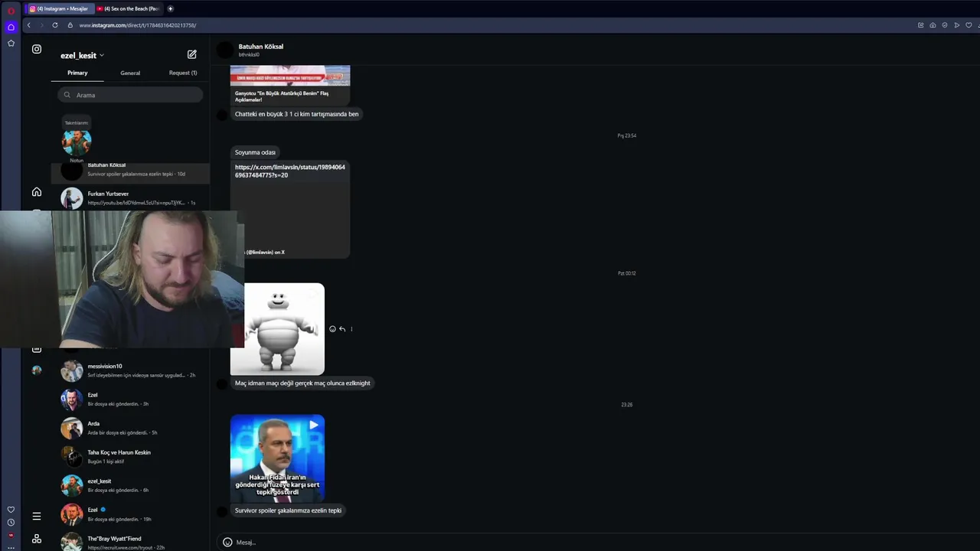Image resolution: width=980 pixels, height=551 pixels.
Task: Open the edit-page icon in address bar
Action: tap(920, 25)
